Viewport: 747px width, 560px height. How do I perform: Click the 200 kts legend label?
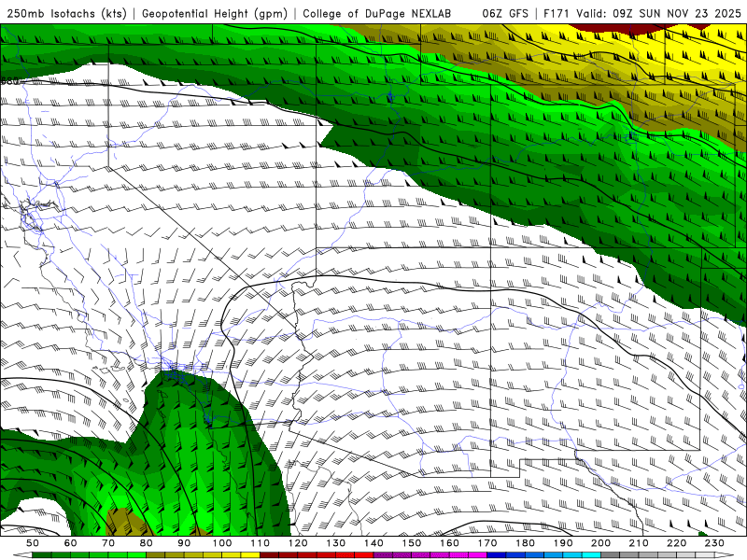[x=600, y=543]
